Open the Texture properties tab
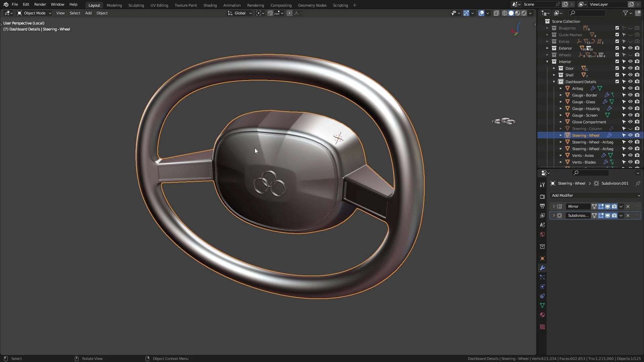This screenshot has width=644, height=362. [542, 327]
